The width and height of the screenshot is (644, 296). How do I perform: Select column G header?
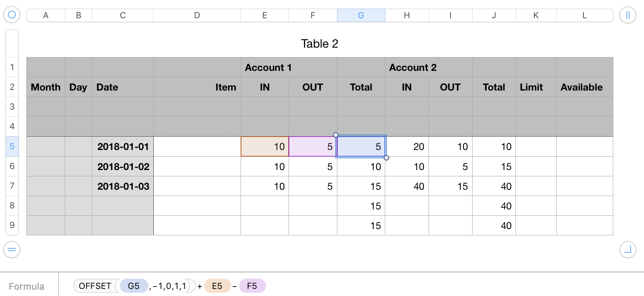(x=361, y=15)
